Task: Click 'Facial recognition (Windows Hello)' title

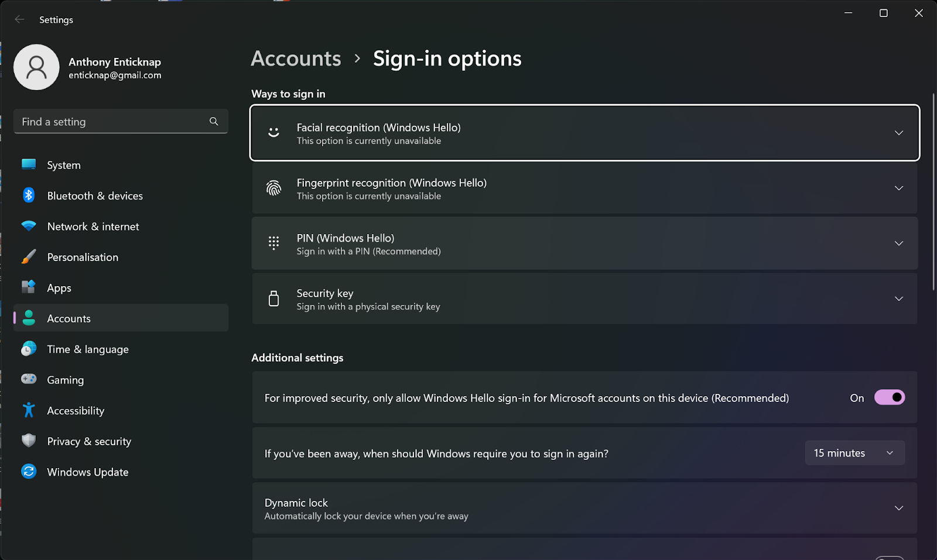Action: 378,128
